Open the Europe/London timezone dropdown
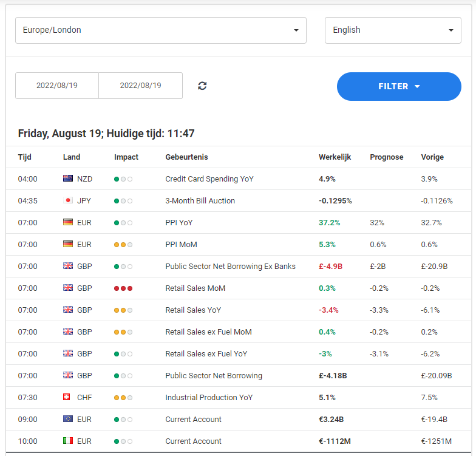This screenshot has height=456, width=476. (x=160, y=30)
